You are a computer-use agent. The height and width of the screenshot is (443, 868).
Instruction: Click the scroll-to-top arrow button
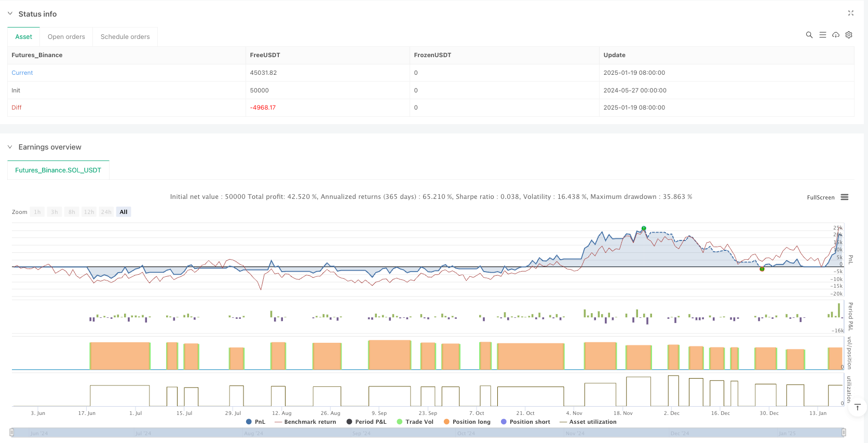[x=858, y=407]
